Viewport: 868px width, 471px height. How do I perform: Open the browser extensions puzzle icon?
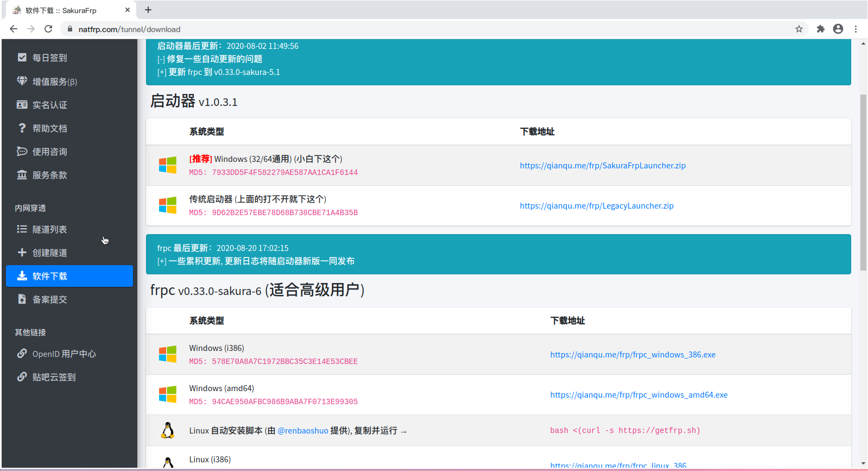[x=821, y=29]
